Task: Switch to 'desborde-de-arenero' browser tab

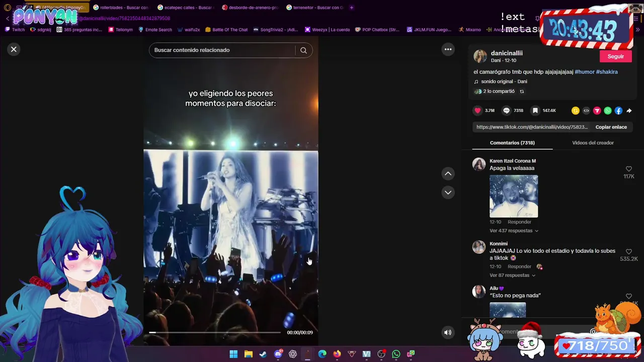Action: point(250,8)
